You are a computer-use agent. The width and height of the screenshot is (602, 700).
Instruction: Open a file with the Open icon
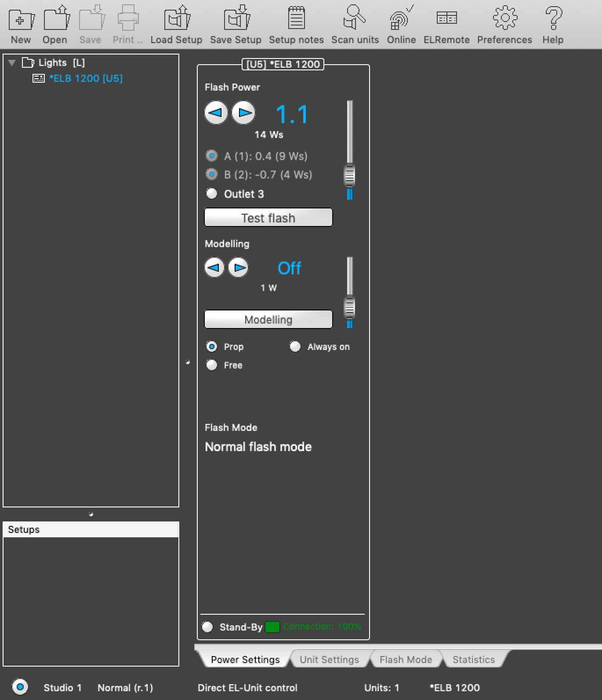click(56, 18)
